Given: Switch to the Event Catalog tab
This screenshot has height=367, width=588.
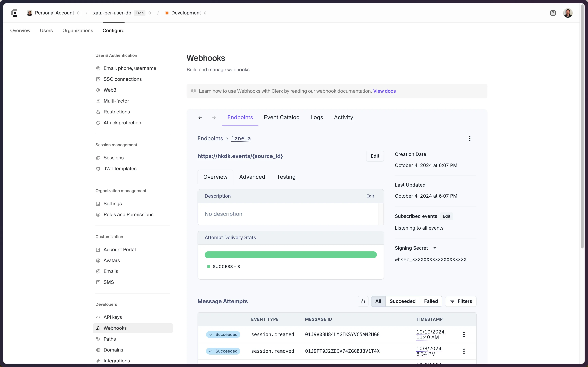Looking at the screenshot, I should [x=282, y=118].
